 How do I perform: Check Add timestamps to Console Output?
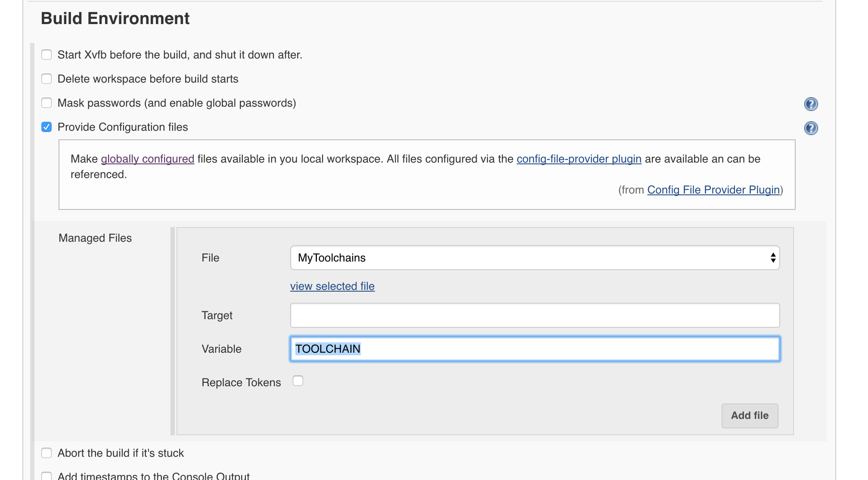46,476
